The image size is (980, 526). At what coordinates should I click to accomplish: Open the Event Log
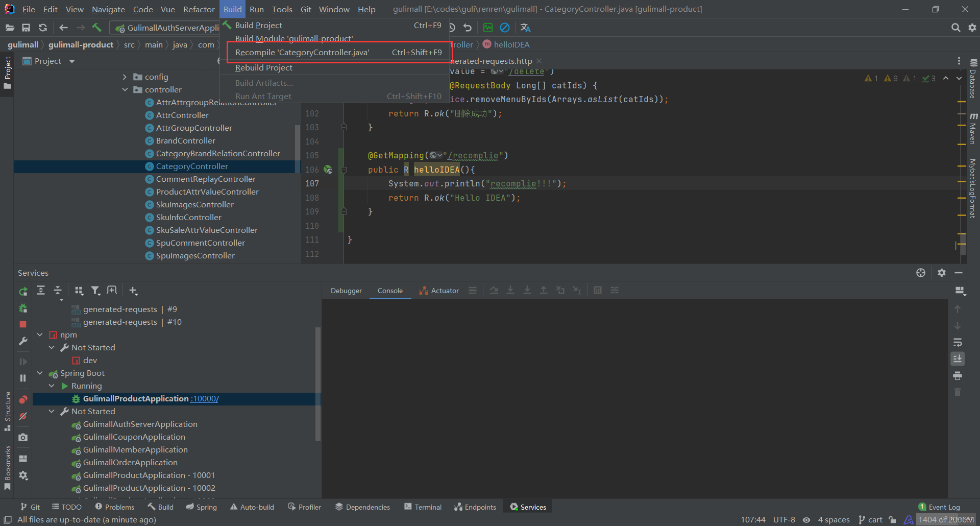(x=939, y=507)
